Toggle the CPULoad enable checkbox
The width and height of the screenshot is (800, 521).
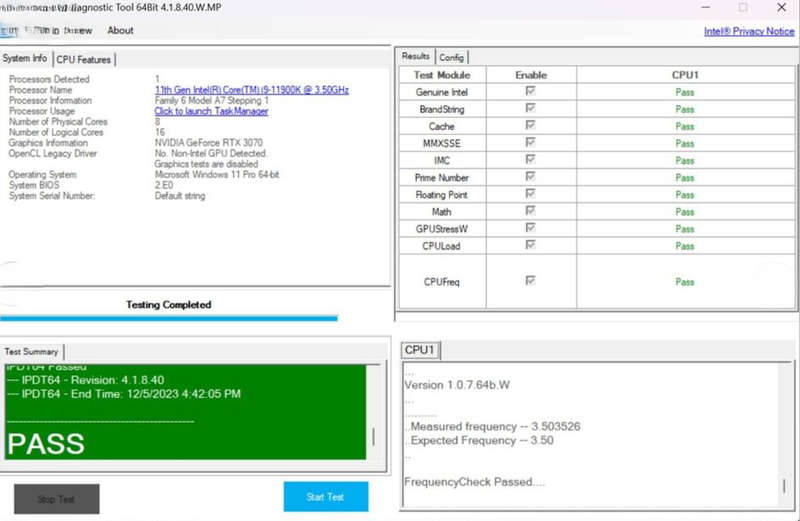[x=530, y=245]
